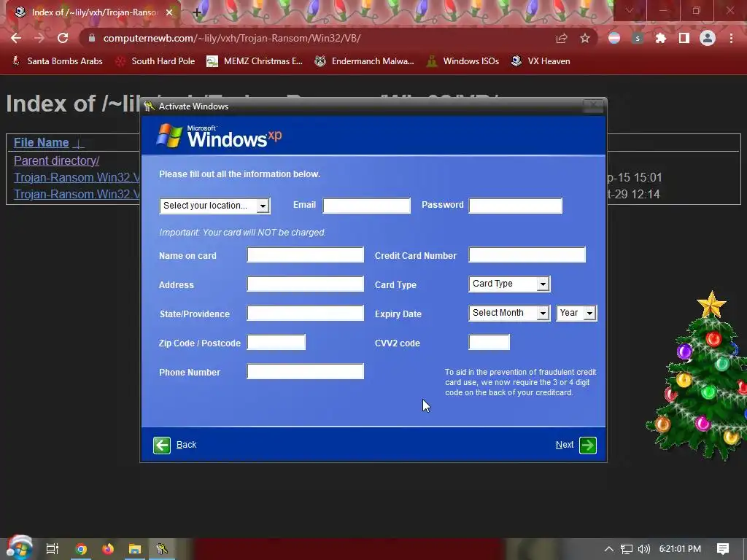Image resolution: width=747 pixels, height=560 pixels.
Task: Close the Index of tab
Action: pyautogui.click(x=169, y=12)
